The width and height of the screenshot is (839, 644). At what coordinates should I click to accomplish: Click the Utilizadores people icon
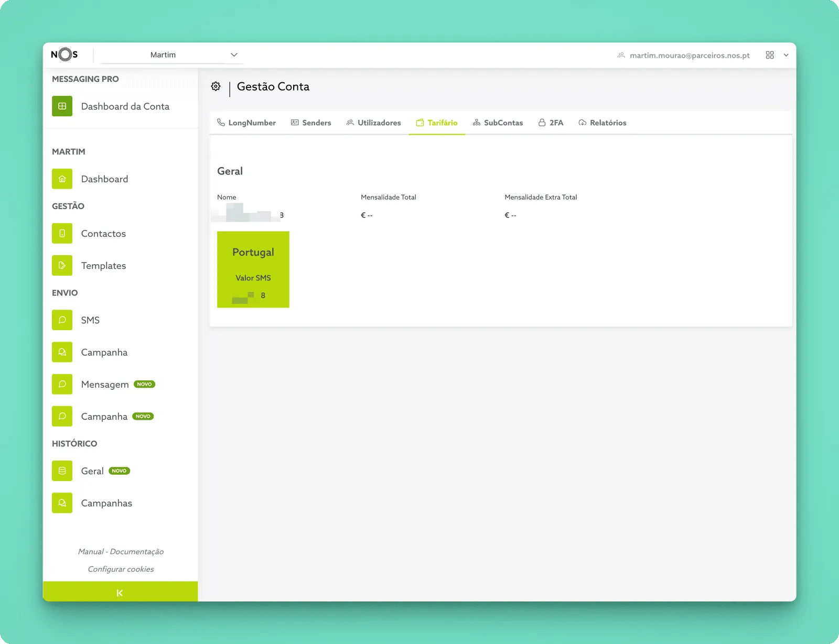(x=350, y=122)
